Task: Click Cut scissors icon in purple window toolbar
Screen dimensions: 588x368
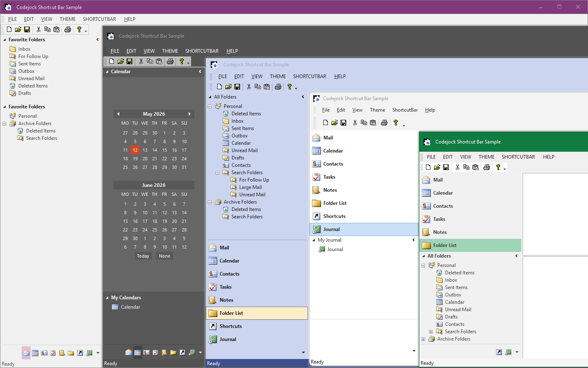Action: (38, 29)
